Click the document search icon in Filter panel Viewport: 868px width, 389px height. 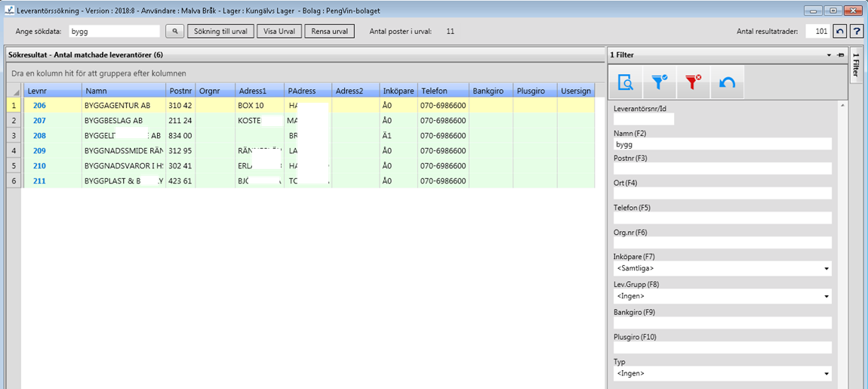[625, 83]
